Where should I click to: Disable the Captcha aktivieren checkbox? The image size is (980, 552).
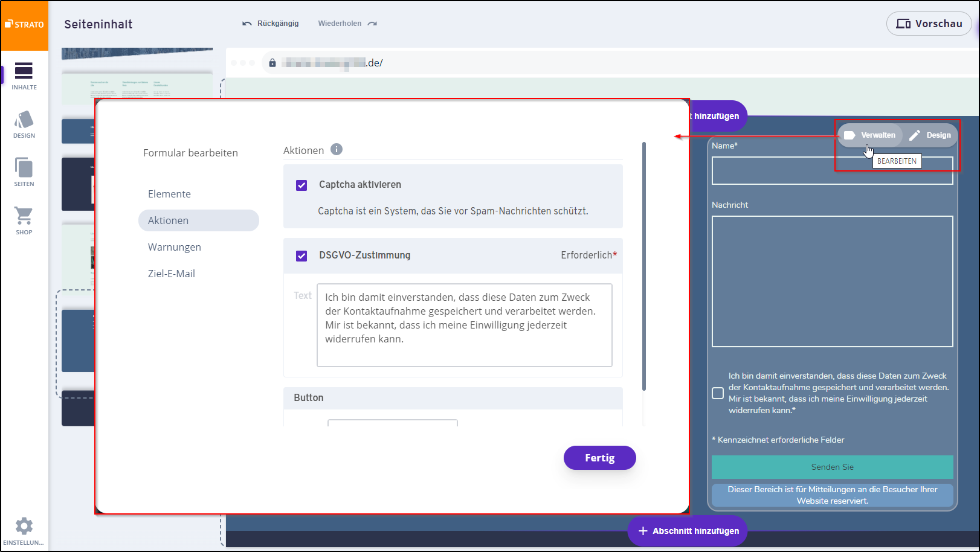coord(301,185)
